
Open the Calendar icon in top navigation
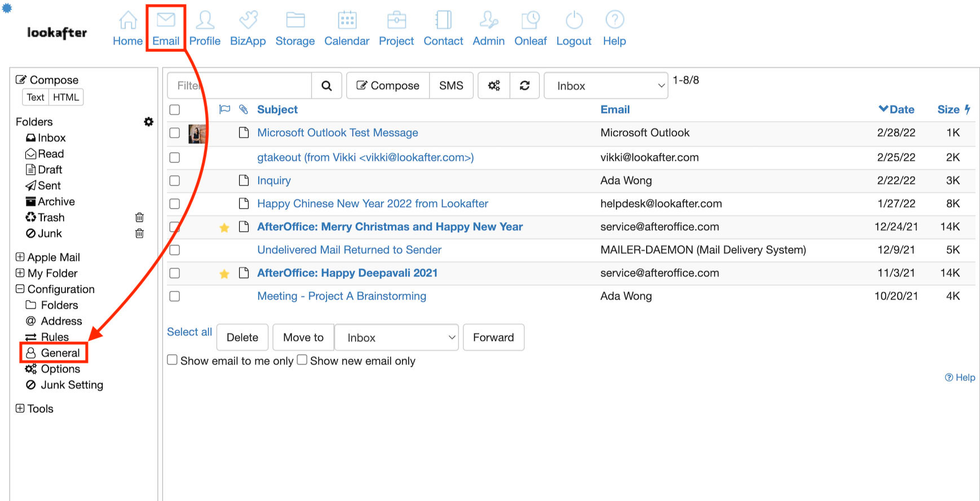[347, 20]
